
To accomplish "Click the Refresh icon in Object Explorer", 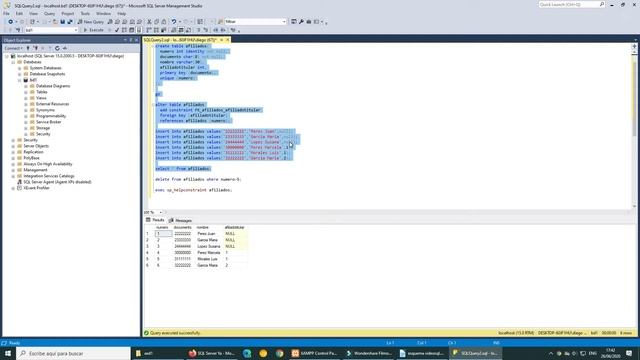I will click(57, 48).
